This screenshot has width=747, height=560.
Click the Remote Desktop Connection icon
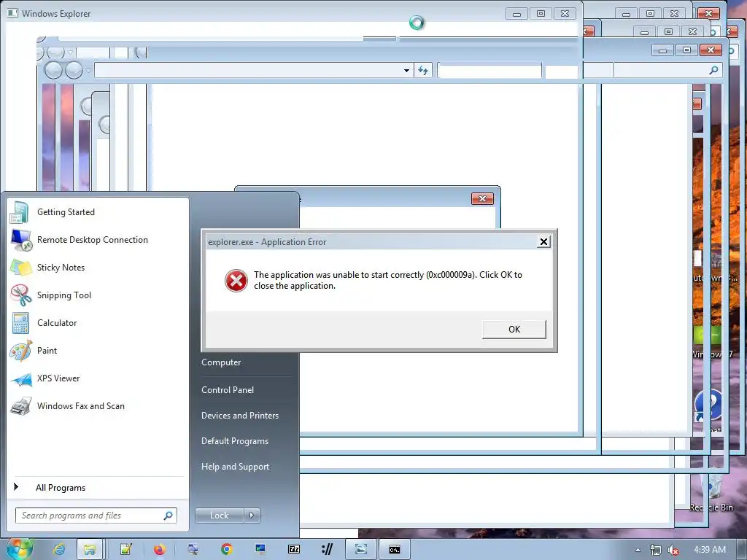[x=21, y=241]
